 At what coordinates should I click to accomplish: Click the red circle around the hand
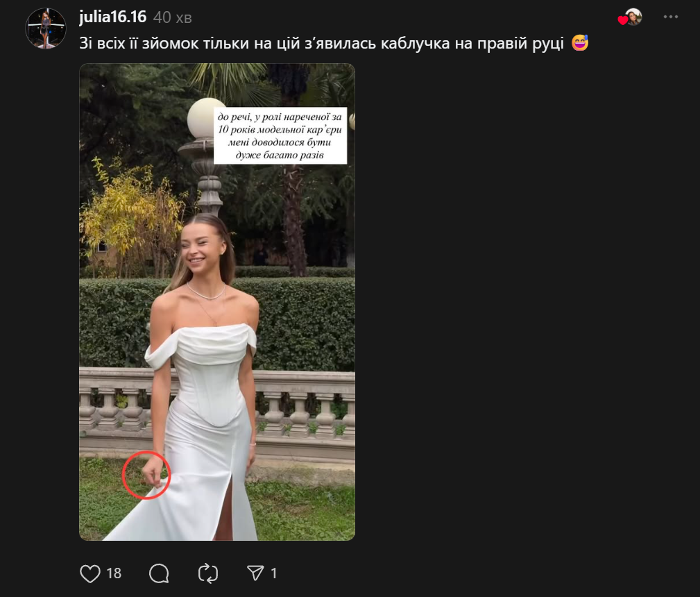(146, 475)
